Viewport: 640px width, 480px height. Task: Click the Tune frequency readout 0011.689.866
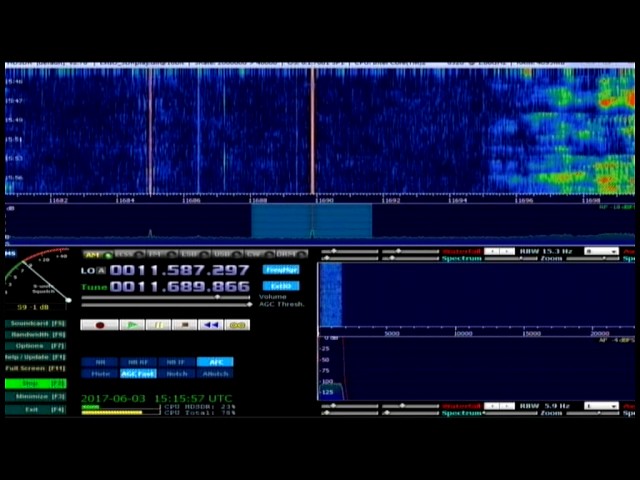[180, 287]
